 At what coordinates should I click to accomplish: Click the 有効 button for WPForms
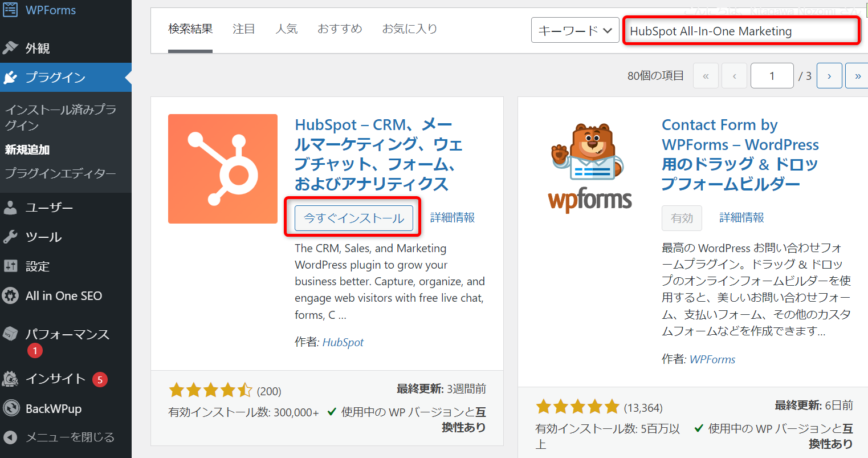[x=682, y=218]
